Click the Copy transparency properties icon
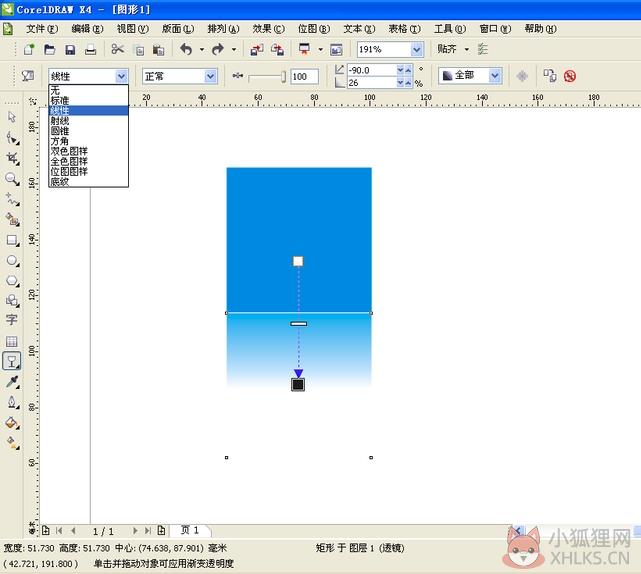This screenshot has height=574, width=641. [x=550, y=76]
